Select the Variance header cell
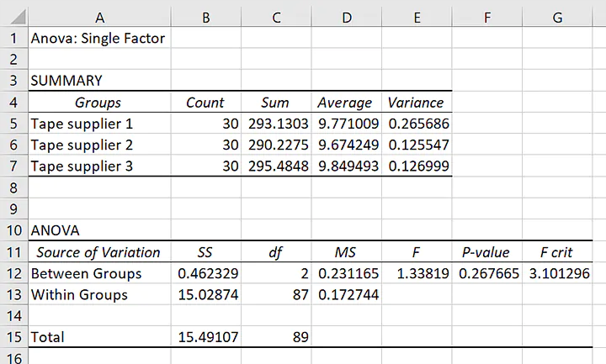 click(417, 103)
